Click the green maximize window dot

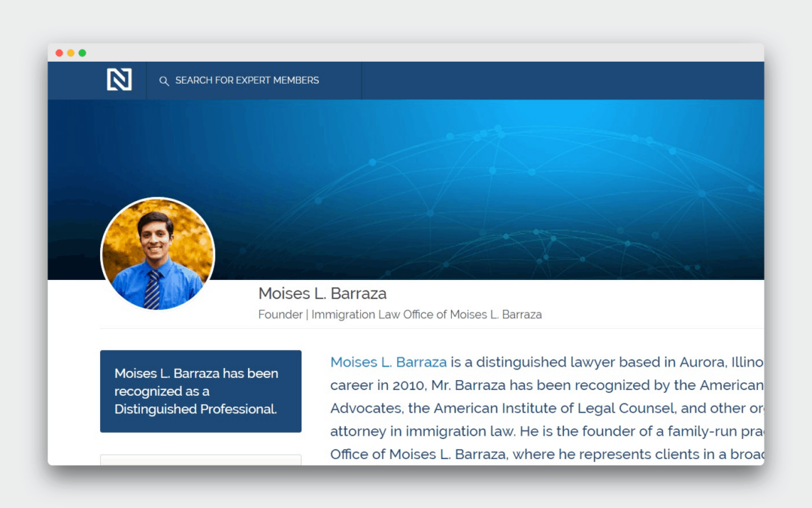(x=83, y=53)
